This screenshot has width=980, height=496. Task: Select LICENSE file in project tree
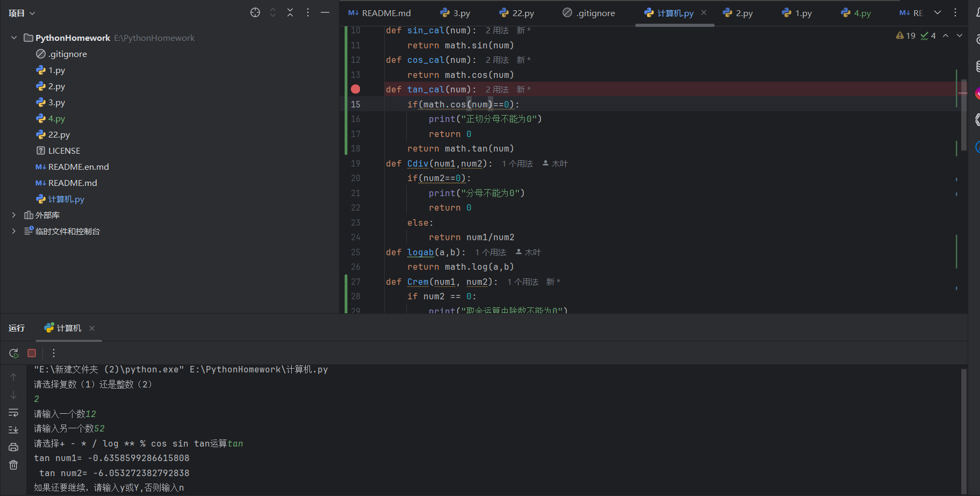coord(58,150)
